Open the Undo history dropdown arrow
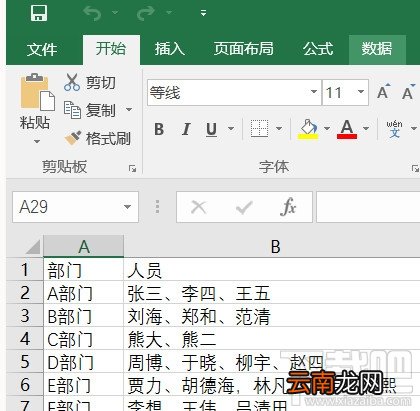 (x=115, y=13)
